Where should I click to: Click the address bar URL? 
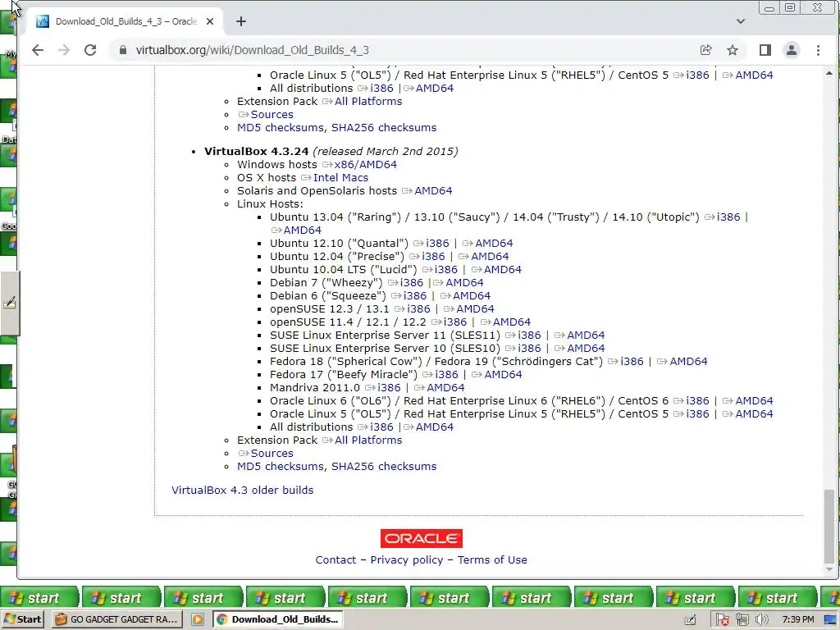(x=253, y=50)
